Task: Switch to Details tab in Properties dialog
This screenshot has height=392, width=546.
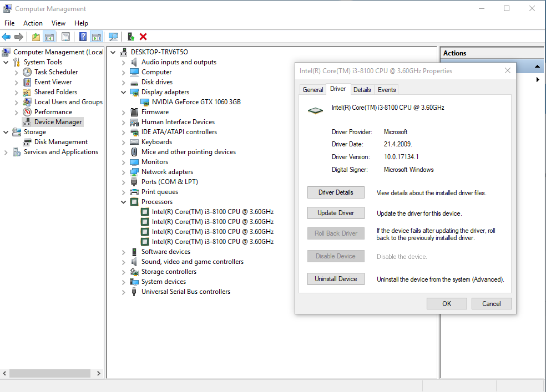Action: click(x=362, y=90)
